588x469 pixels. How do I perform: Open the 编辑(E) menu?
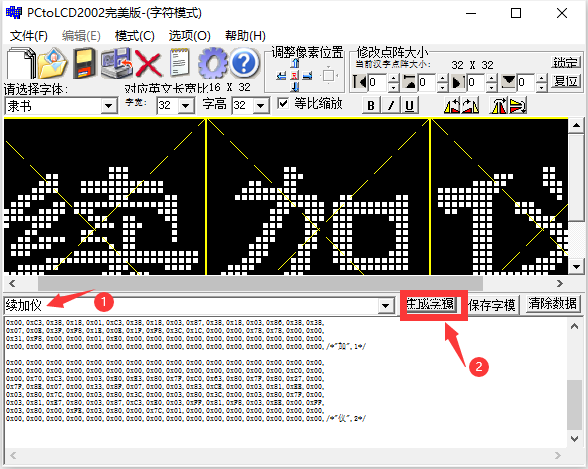(x=81, y=36)
